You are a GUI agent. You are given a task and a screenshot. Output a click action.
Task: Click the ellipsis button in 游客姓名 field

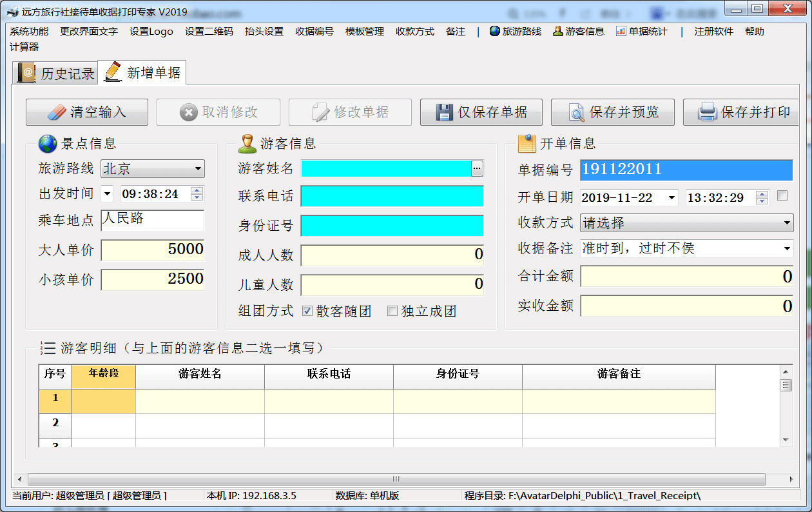[x=477, y=168]
